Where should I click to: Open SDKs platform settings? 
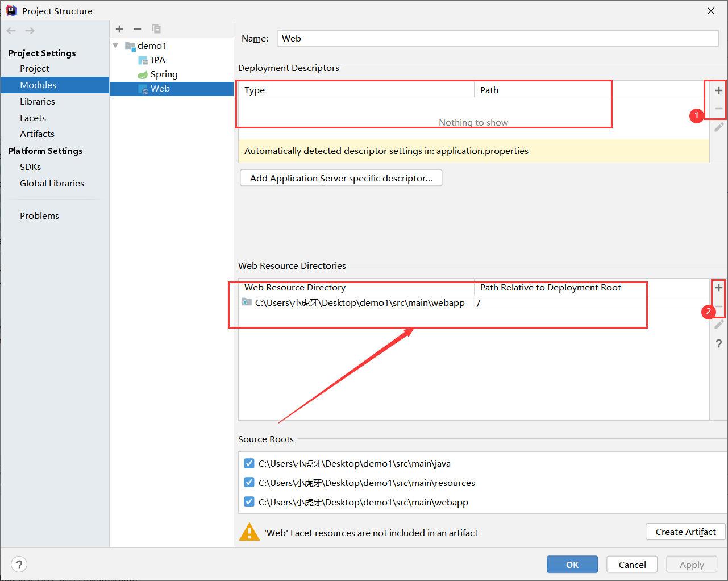[31, 167]
